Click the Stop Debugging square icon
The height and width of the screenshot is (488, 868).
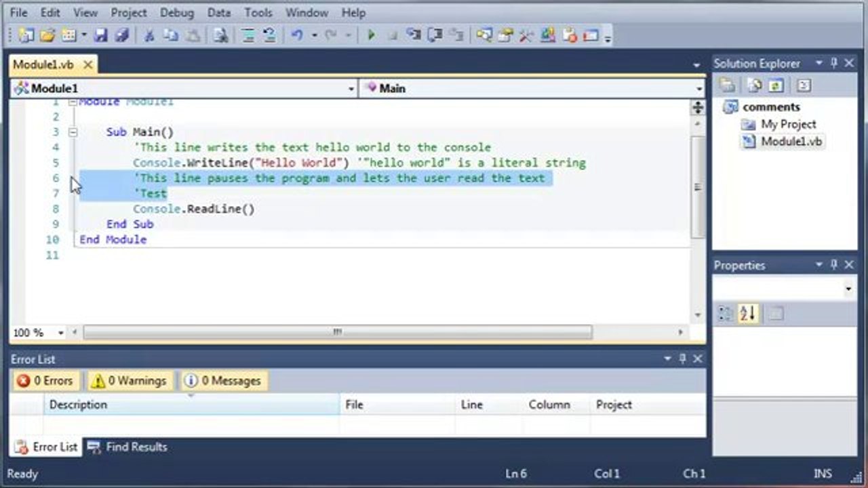[392, 35]
